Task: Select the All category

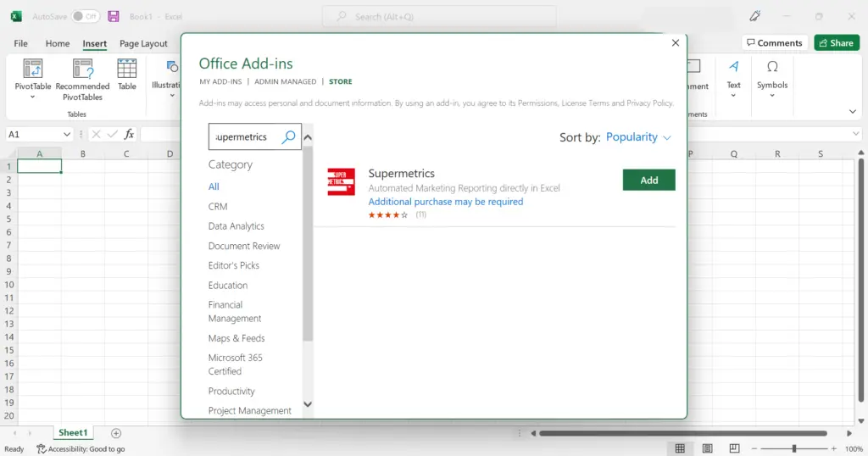Action: [x=214, y=186]
